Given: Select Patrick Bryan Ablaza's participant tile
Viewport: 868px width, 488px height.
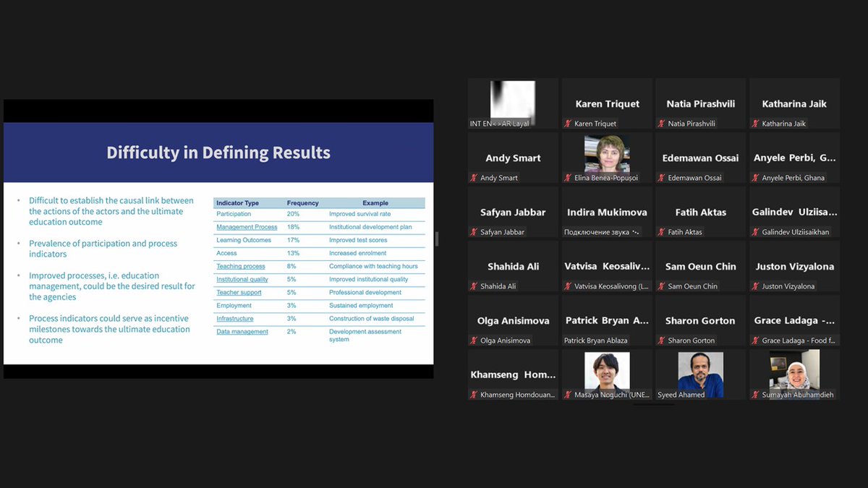Looking at the screenshot, I should [607, 320].
